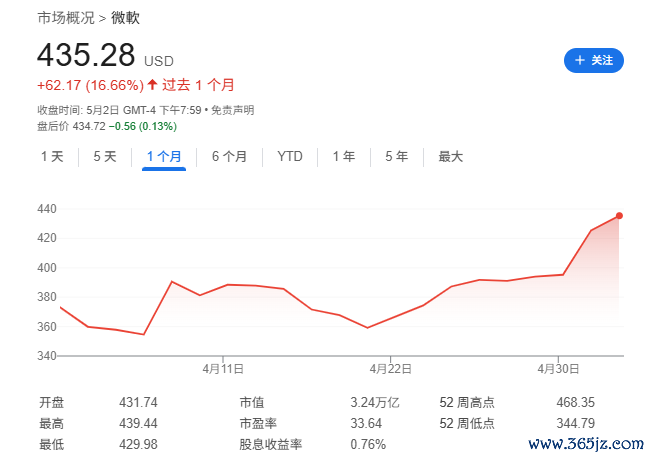
Task: Click the 52 周低点 value 344.79
Action: coord(575,423)
